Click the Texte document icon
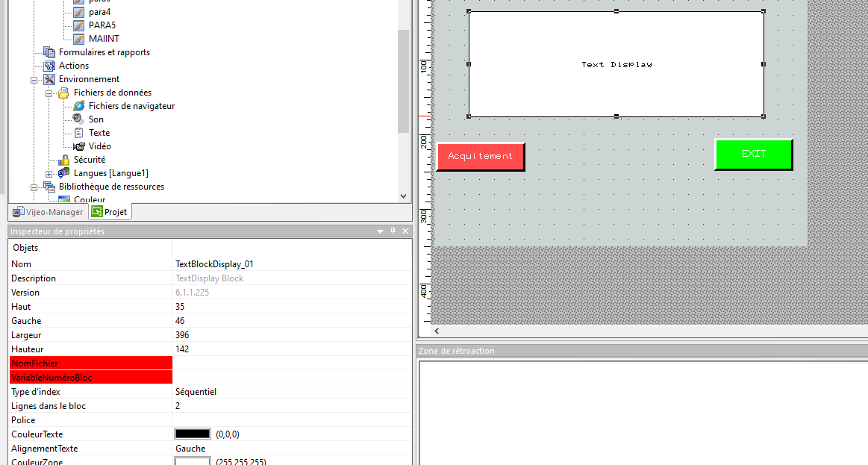This screenshot has height=465, width=868. point(79,133)
